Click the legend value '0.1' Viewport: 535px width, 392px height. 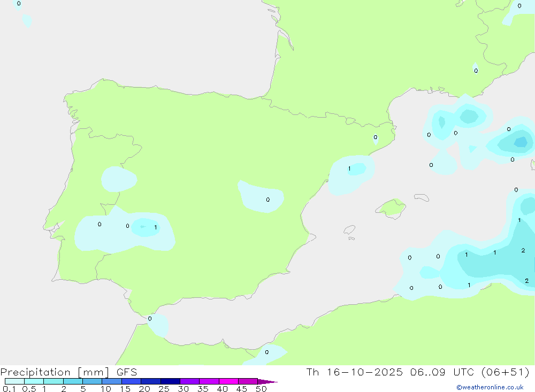coord(9,389)
